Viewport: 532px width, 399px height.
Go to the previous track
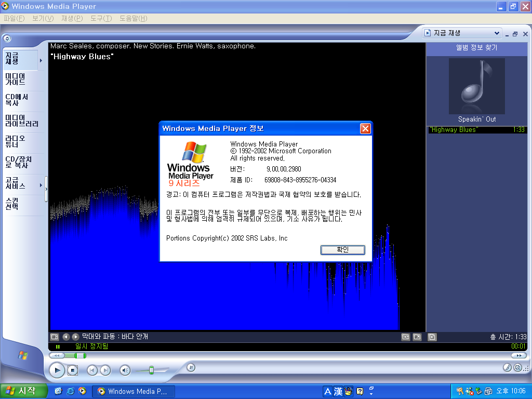92,370
